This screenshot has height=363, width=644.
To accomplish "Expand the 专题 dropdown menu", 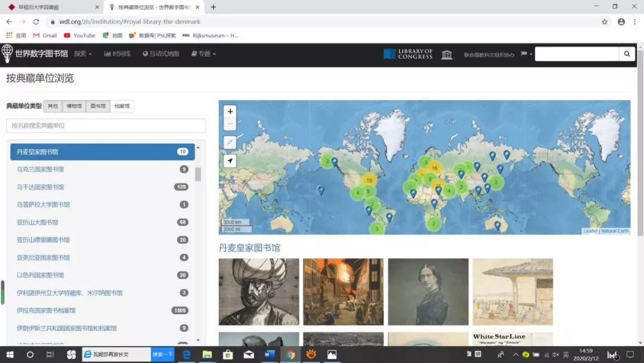I will [x=204, y=54].
